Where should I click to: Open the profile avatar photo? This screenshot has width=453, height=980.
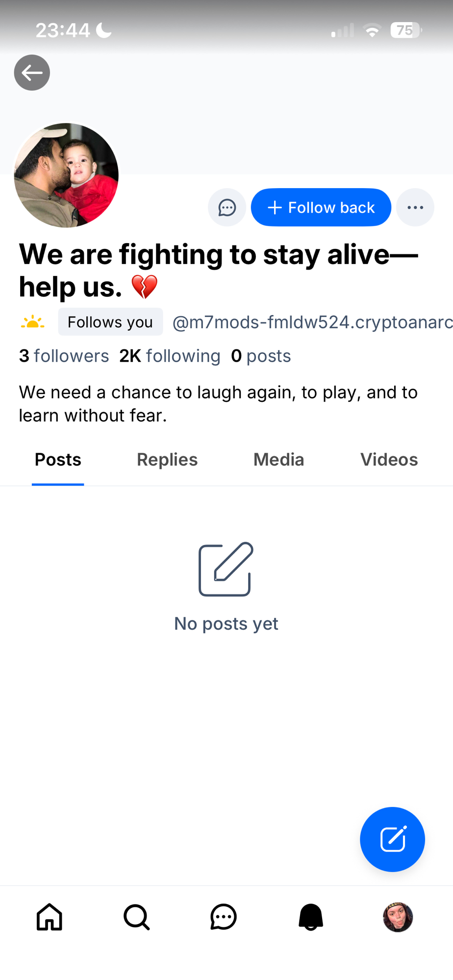click(x=66, y=175)
